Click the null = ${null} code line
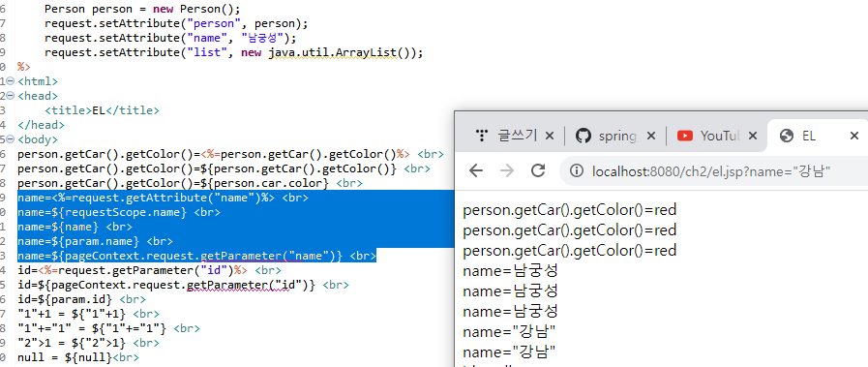 click(78, 357)
